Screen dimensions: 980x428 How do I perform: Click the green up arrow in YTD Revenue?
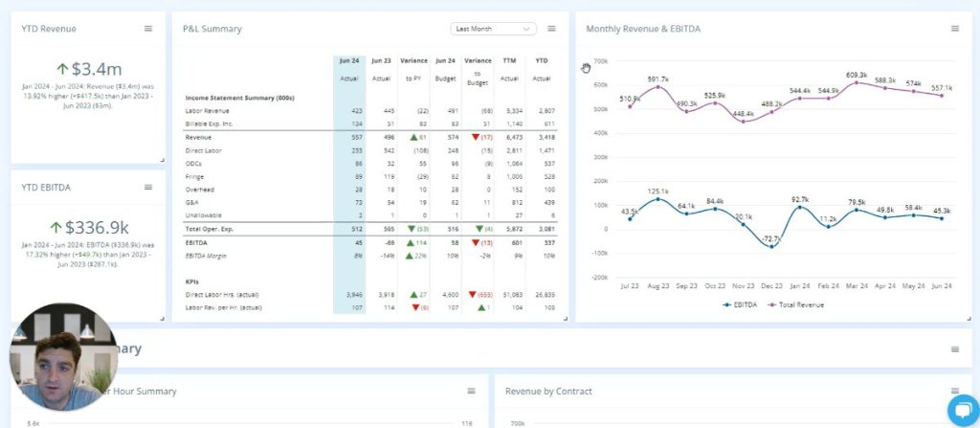pos(62,69)
